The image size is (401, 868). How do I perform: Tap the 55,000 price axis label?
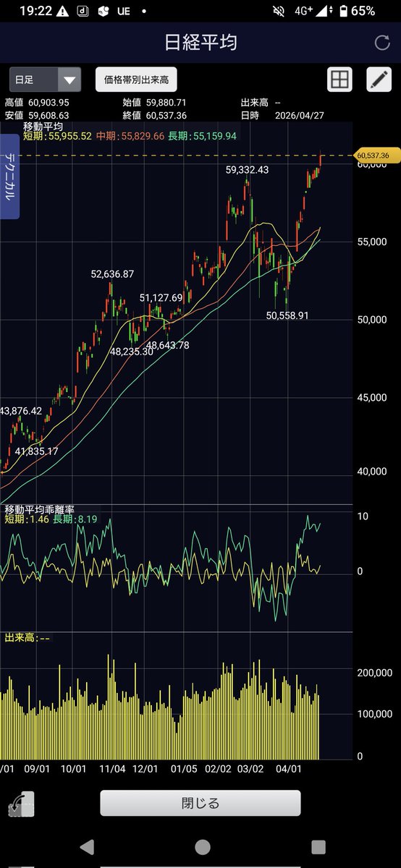[x=372, y=242]
